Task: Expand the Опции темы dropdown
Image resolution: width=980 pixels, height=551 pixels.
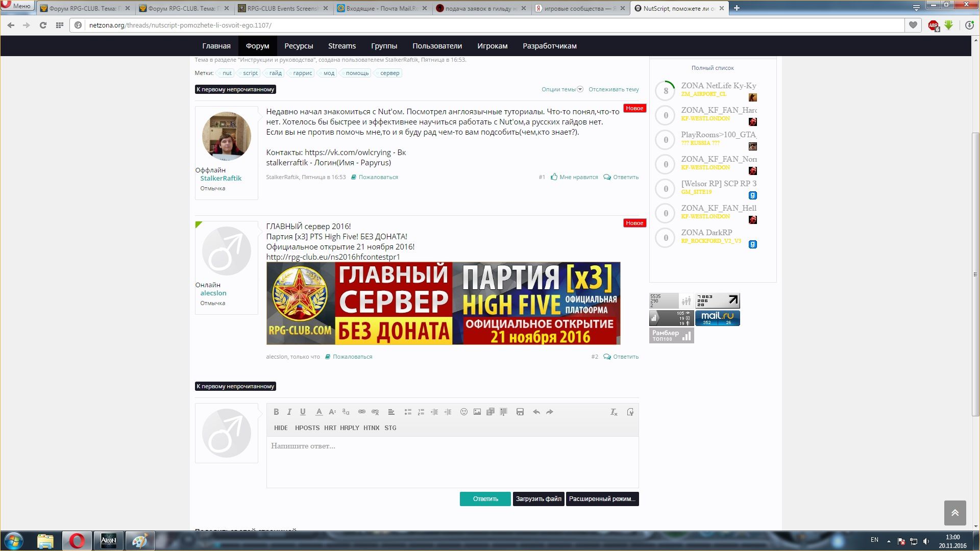Action: pyautogui.click(x=562, y=89)
